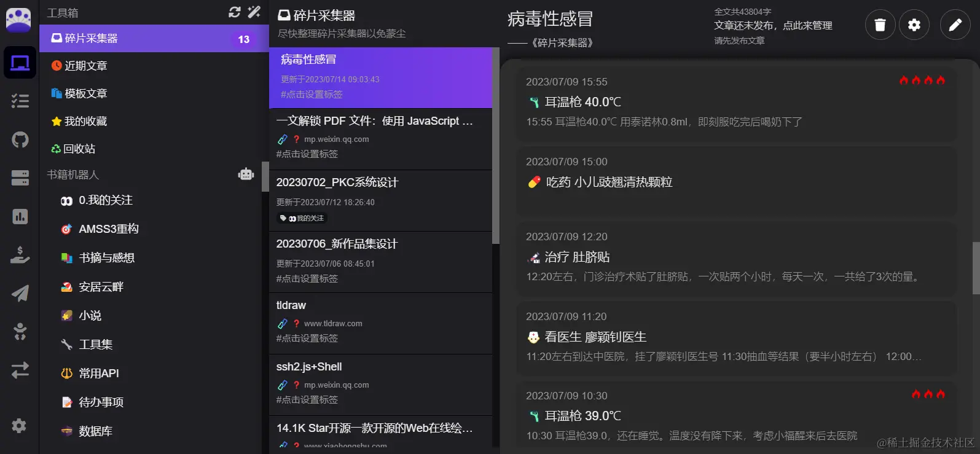Open the child figure sidebar icon

20,332
